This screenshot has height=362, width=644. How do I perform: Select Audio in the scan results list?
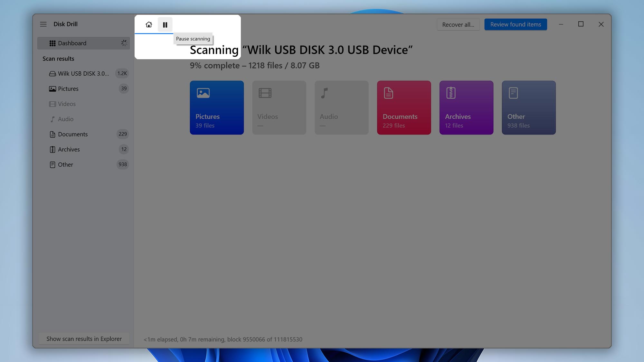(65, 119)
